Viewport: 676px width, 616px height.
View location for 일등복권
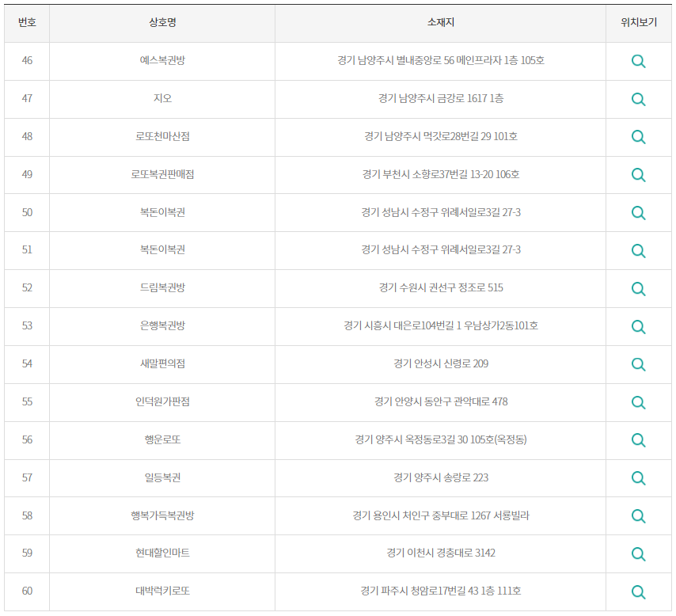[x=638, y=478]
